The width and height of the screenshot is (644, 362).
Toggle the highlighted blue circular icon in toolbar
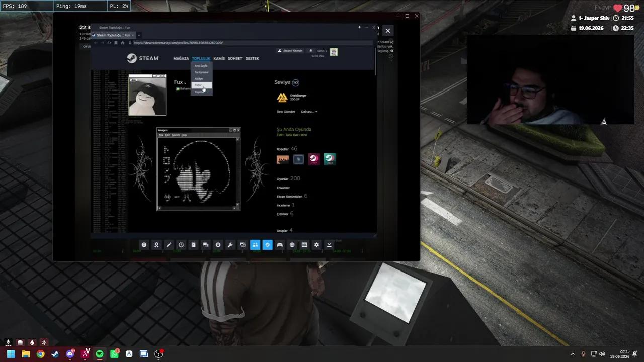point(267,245)
